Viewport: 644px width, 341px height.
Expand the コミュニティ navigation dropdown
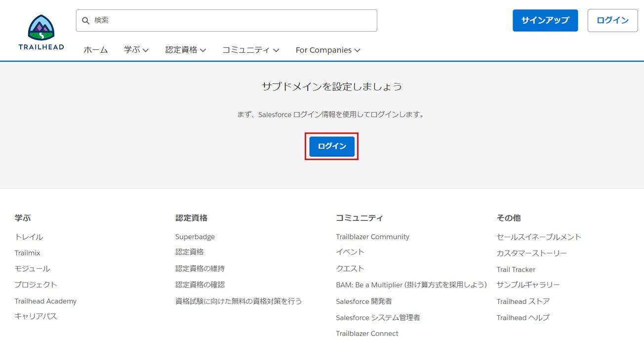[251, 50]
